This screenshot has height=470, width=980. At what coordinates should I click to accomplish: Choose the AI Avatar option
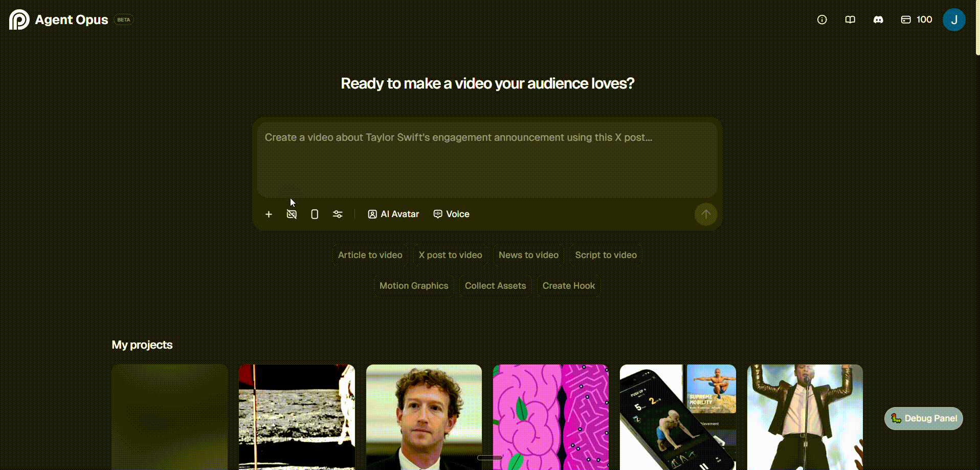click(393, 214)
